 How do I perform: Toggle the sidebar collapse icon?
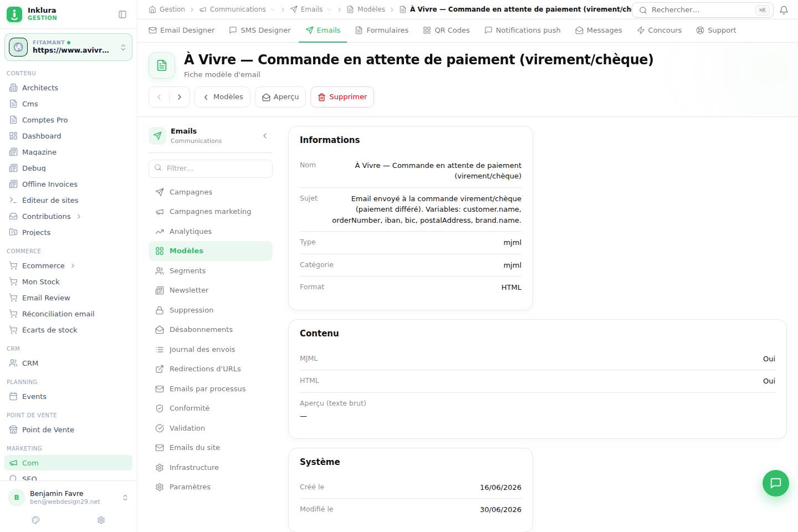[122, 14]
